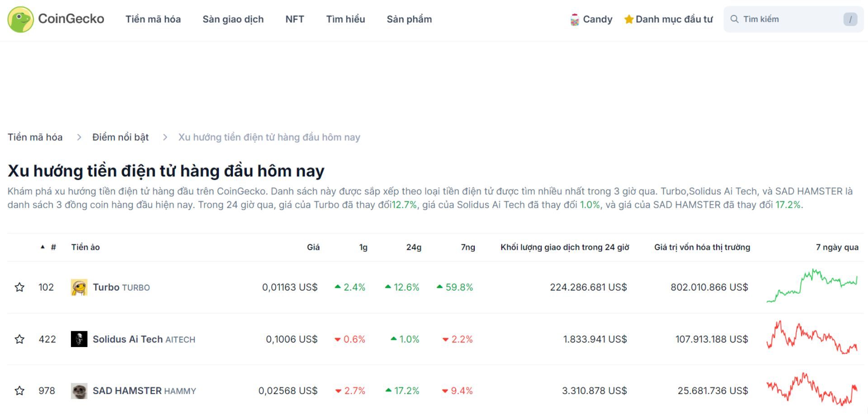868x414 pixels.
Task: Go to the Điểm nổi bật breadcrumb link
Action: pyautogui.click(x=120, y=137)
